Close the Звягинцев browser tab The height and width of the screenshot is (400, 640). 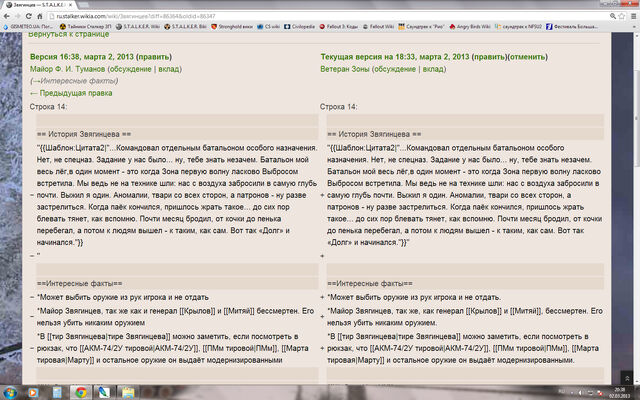[x=70, y=5]
